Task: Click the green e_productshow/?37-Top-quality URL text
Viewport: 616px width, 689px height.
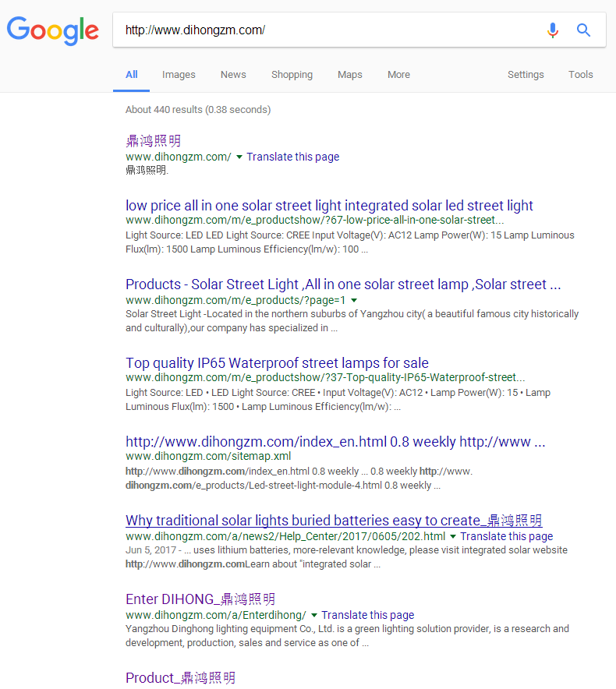Action: pyautogui.click(x=325, y=377)
